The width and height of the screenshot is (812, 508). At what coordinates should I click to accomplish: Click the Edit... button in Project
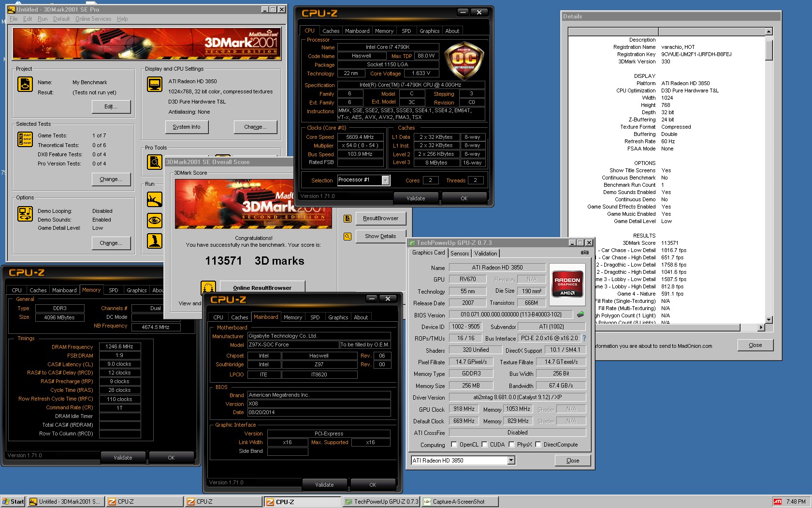pos(111,106)
